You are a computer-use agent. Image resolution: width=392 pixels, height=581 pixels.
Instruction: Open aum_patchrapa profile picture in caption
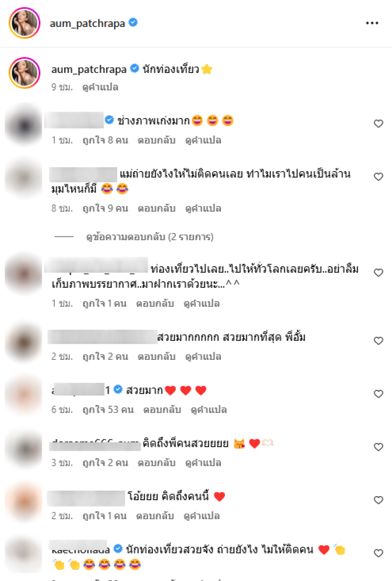tap(24, 73)
